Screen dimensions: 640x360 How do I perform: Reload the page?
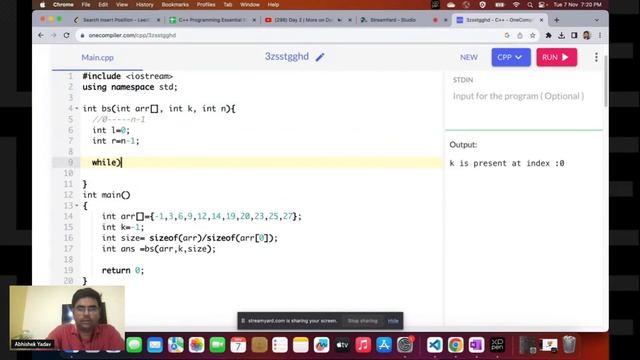coord(67,36)
